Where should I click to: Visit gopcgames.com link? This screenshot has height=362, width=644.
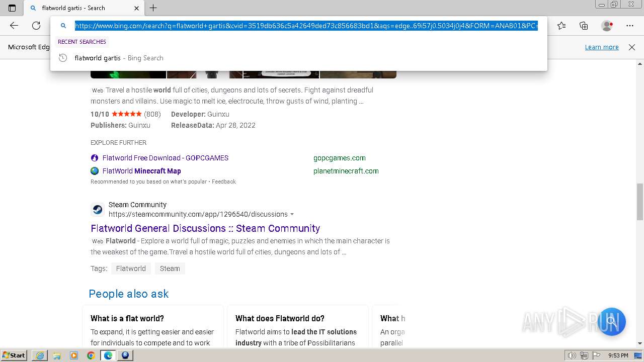coord(340,158)
